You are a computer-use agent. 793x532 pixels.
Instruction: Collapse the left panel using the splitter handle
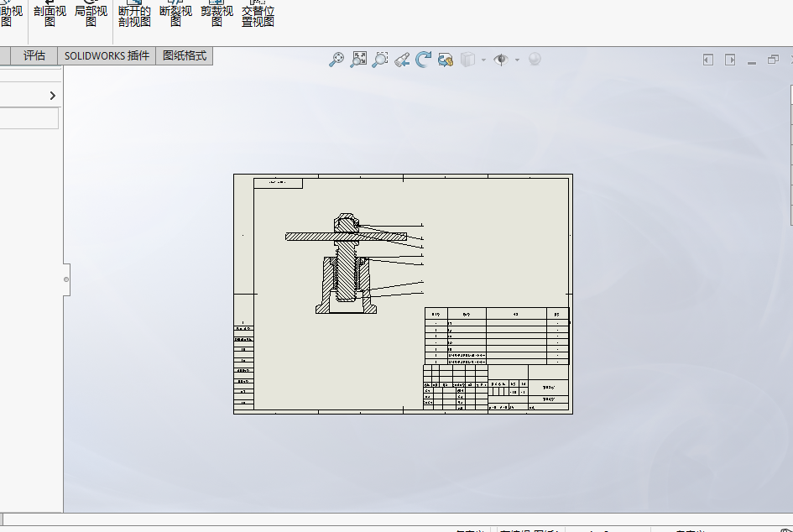coord(66,279)
